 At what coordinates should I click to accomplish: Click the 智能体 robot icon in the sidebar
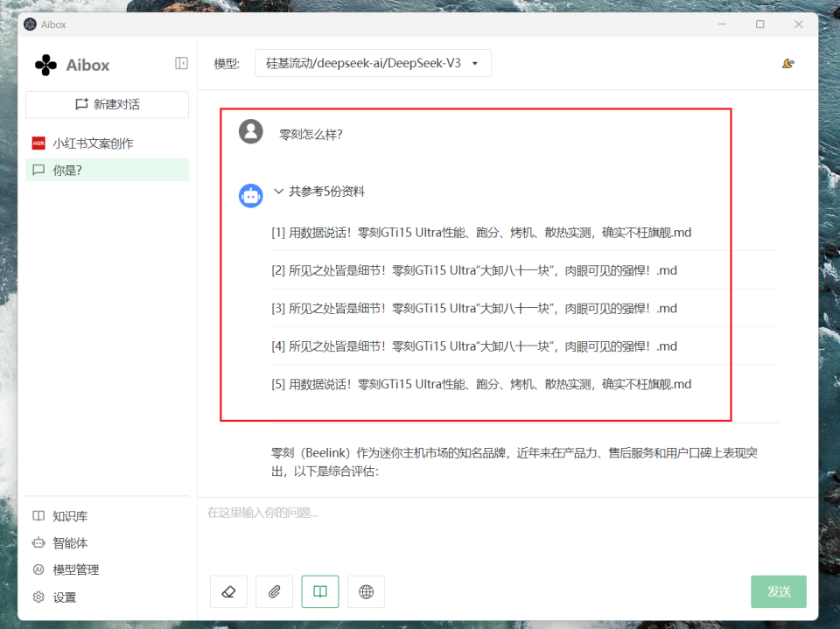pos(38,542)
